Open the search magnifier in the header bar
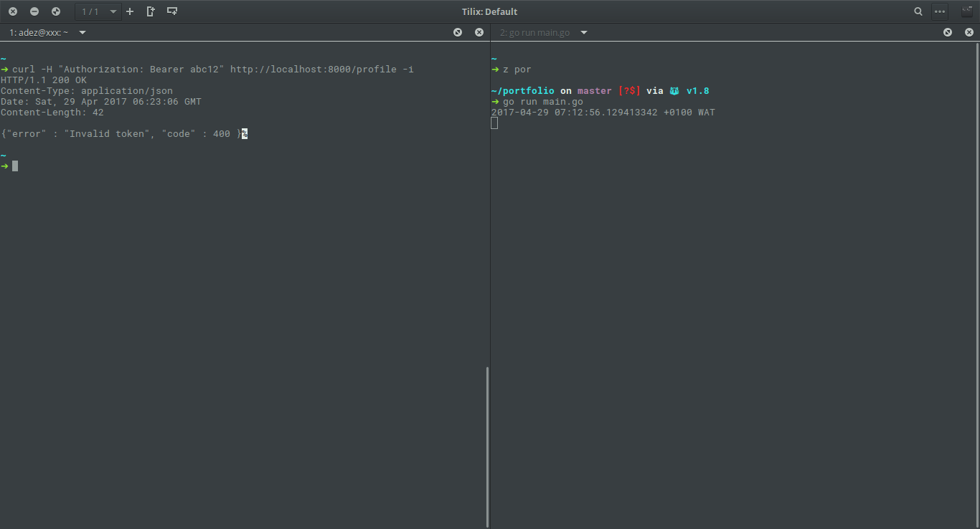Viewport: 980px width, 529px height. [918, 11]
